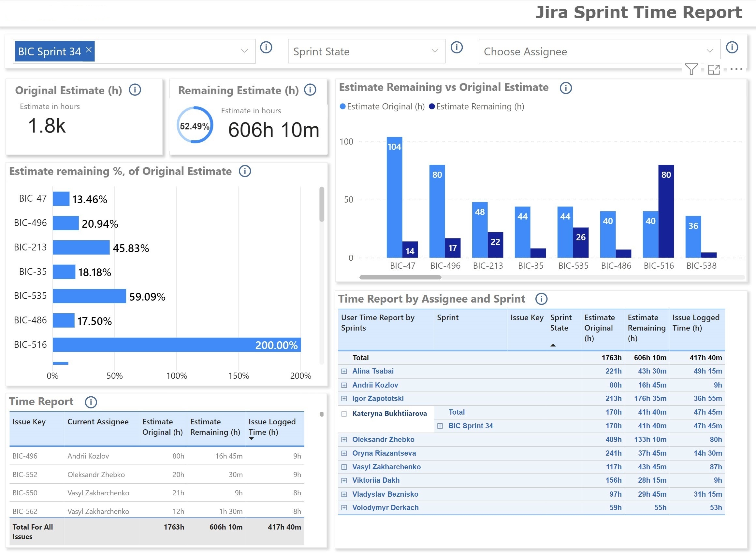756x553 pixels.
Task: Click info icon beside Remaining Estimate (h)
Action: tap(310, 90)
